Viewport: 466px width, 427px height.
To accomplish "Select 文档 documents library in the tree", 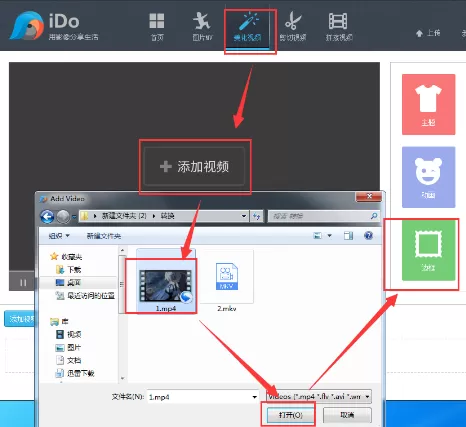I will [69, 360].
